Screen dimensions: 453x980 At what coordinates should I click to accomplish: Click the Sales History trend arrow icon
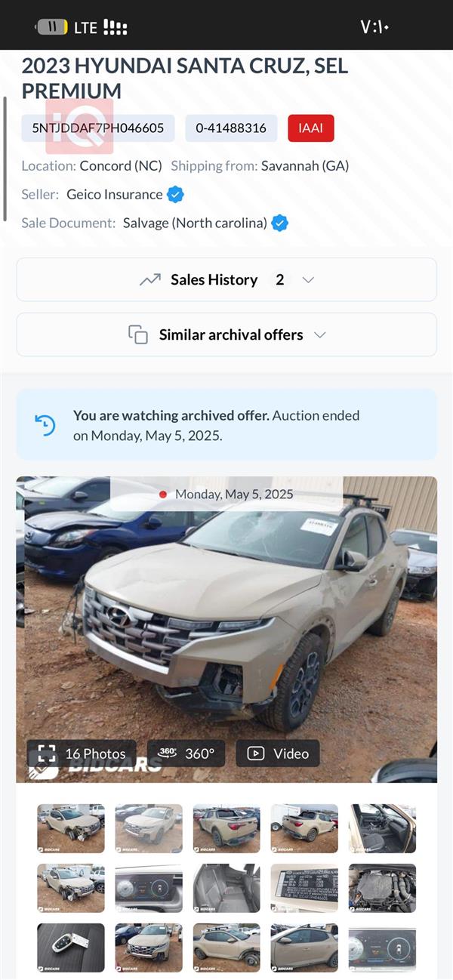(150, 279)
